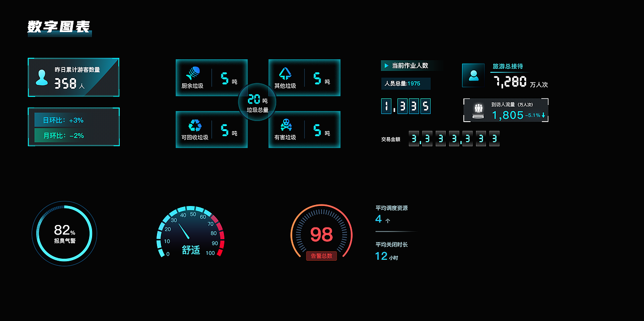Click the fish bone kitchen waste icon
Viewport: 644px width, 321px height.
(x=192, y=73)
